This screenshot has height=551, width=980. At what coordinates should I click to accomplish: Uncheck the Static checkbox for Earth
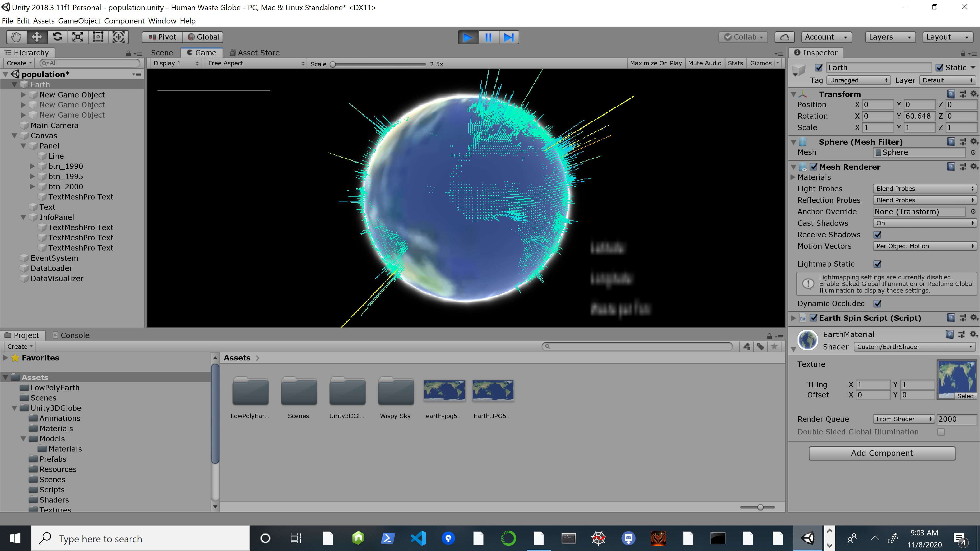tap(939, 68)
